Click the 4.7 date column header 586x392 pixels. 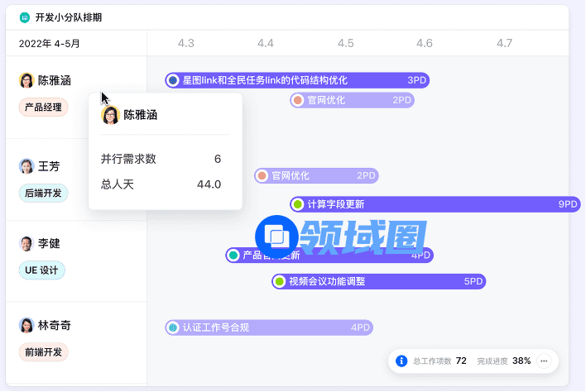(504, 43)
